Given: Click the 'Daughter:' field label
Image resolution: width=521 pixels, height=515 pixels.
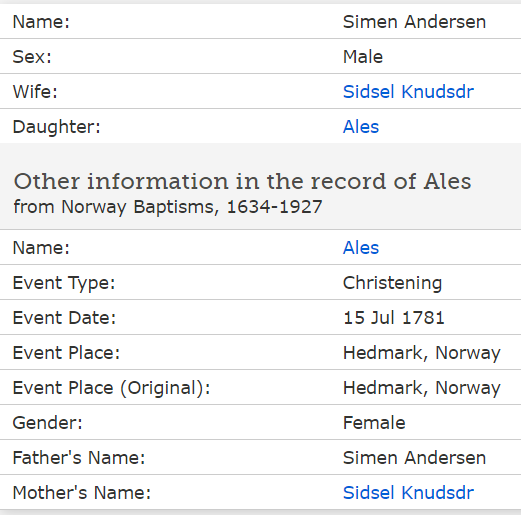Looking at the screenshot, I should click(56, 127).
